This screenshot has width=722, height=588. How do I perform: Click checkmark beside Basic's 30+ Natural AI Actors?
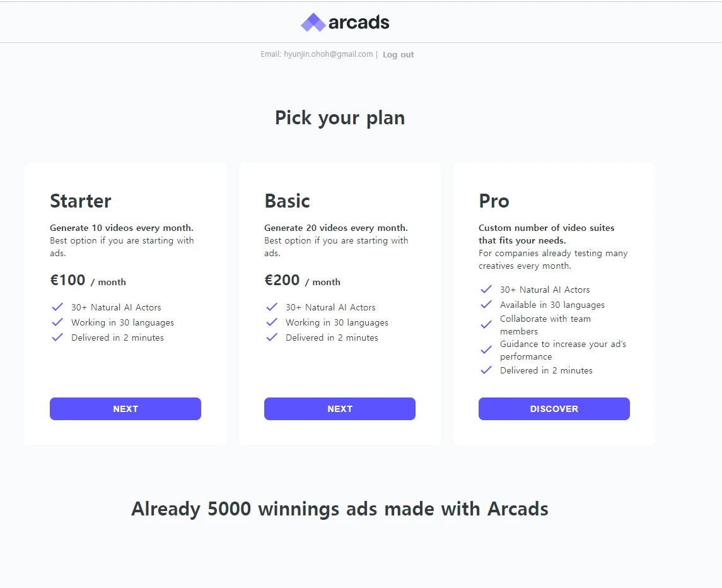pyautogui.click(x=272, y=307)
